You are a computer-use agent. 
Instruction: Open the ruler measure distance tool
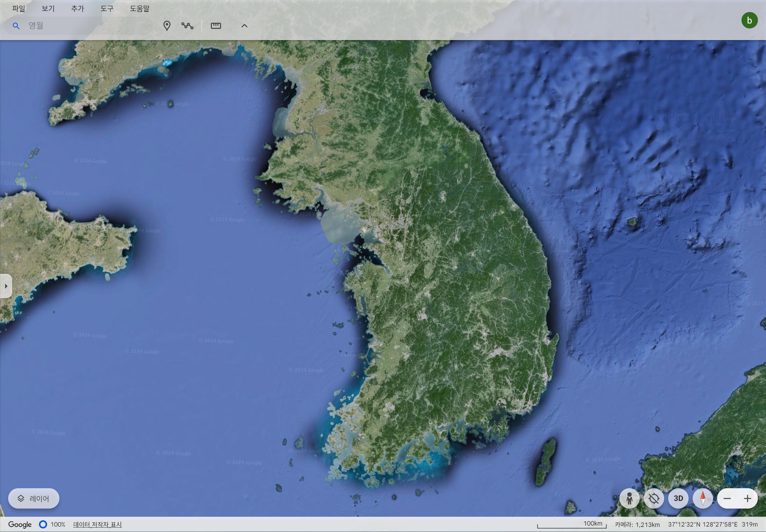coord(216,26)
